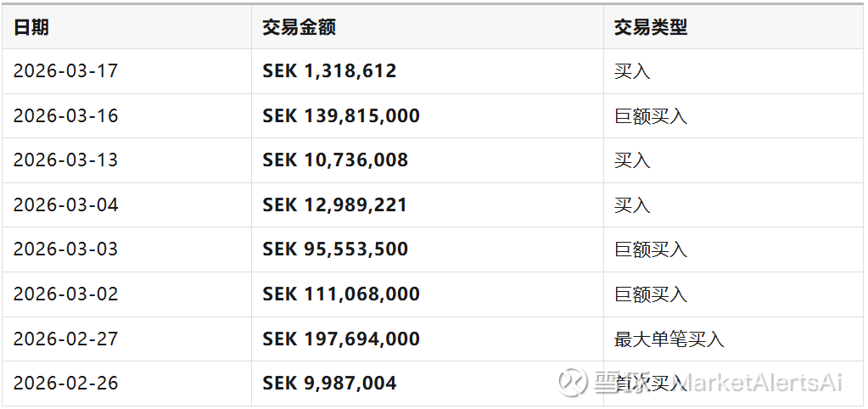The width and height of the screenshot is (868, 409).
Task: Click the SEK 10,736,008 amount
Action: (x=335, y=160)
